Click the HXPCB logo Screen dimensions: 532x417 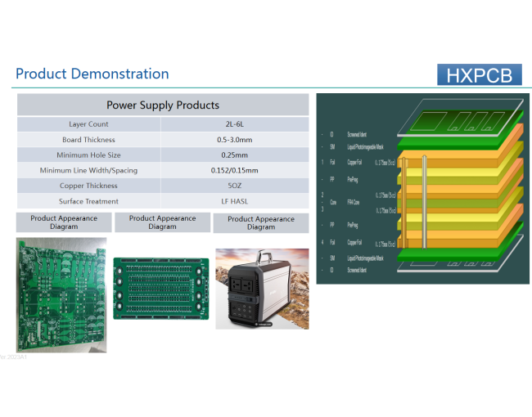tap(479, 75)
